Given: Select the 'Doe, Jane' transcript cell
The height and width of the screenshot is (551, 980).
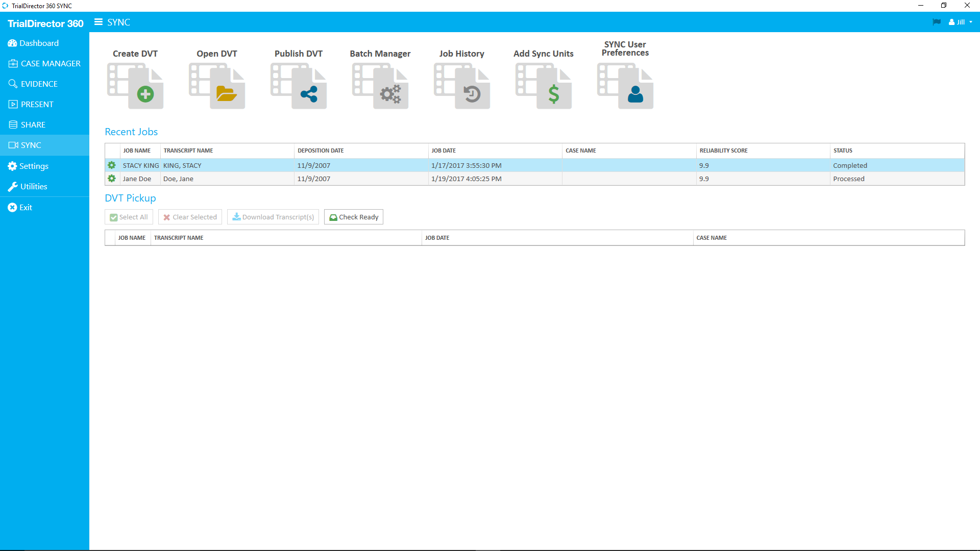Looking at the screenshot, I should tap(227, 179).
